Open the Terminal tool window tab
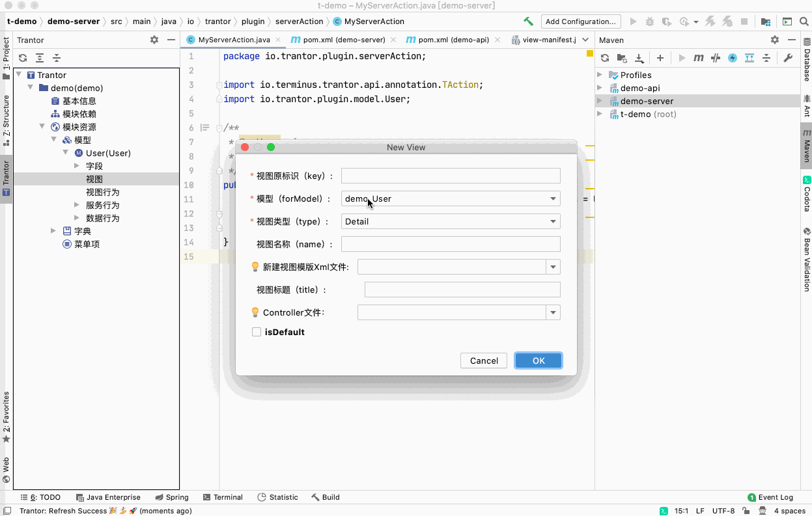Viewport: 812px width, 516px height. pos(223,497)
